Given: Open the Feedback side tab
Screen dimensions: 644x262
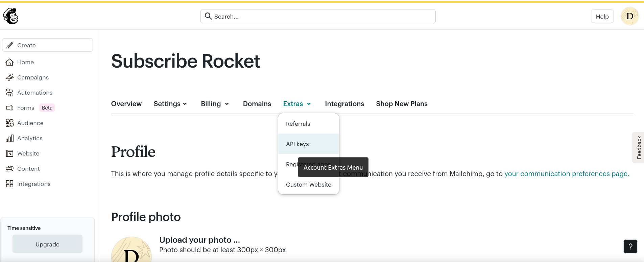Looking at the screenshot, I should click(x=638, y=147).
